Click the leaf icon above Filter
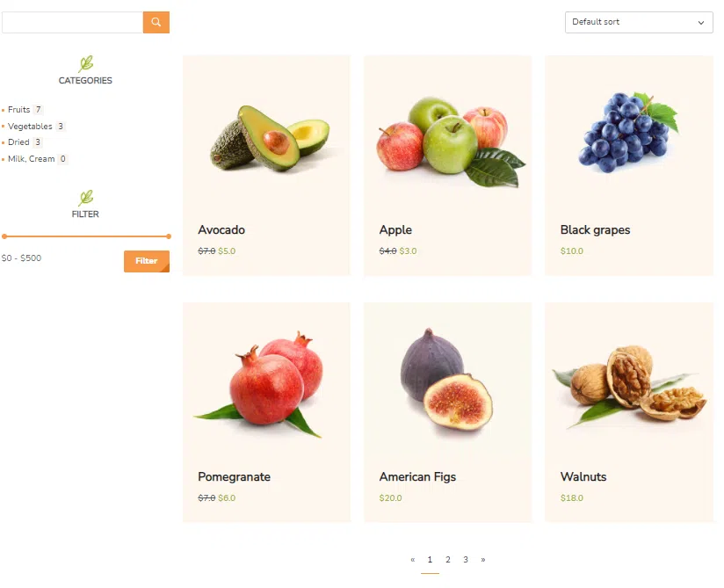 [85, 198]
